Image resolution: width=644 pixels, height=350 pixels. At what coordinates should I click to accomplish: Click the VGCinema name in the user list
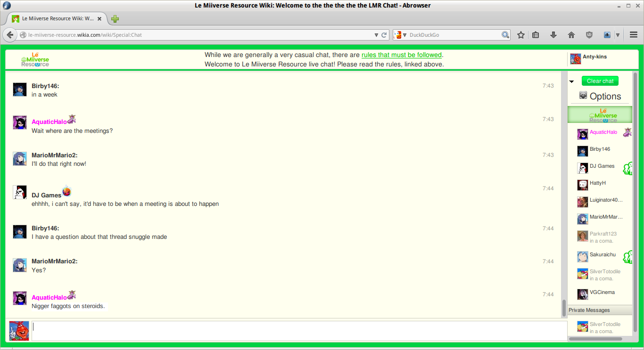coord(602,292)
